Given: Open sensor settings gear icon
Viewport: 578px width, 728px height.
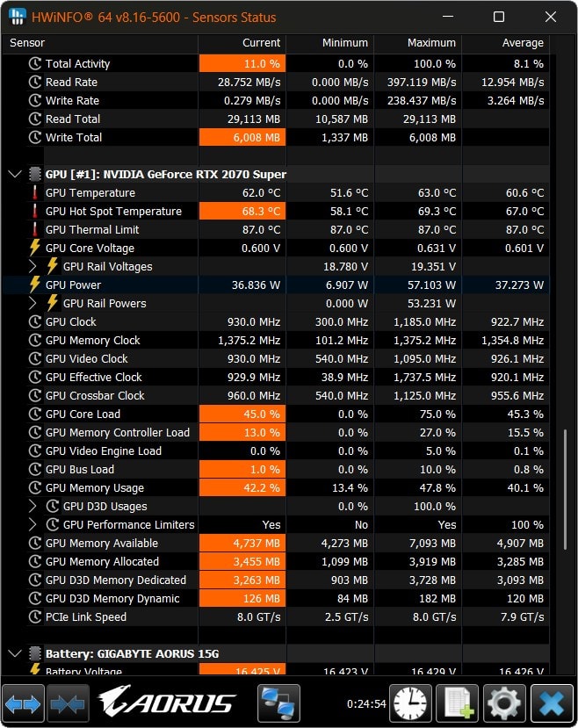Looking at the screenshot, I should 504,703.
